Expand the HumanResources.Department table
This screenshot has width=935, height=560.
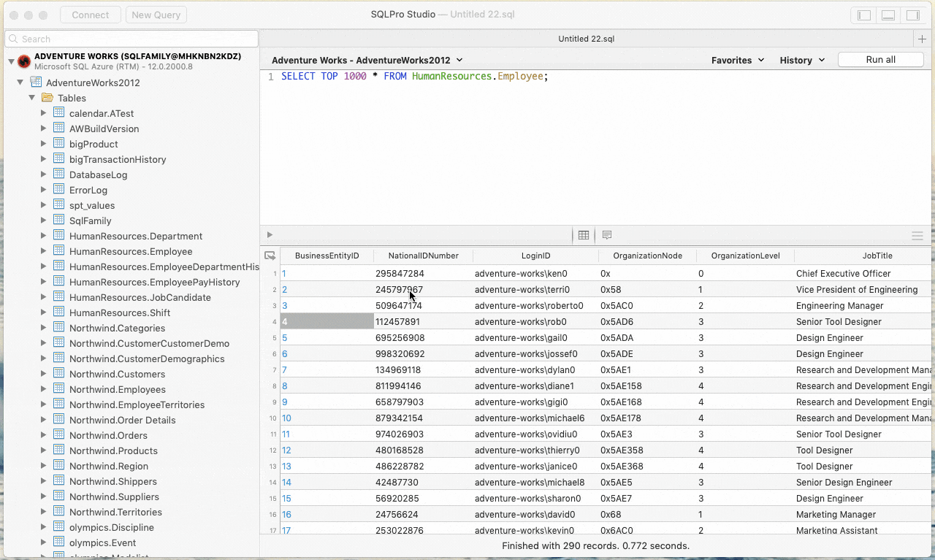[44, 236]
